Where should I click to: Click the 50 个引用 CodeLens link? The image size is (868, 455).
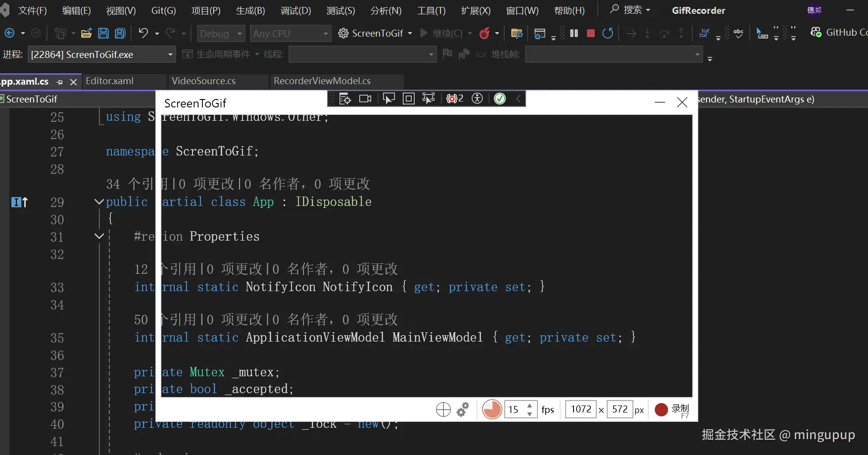[166, 319]
